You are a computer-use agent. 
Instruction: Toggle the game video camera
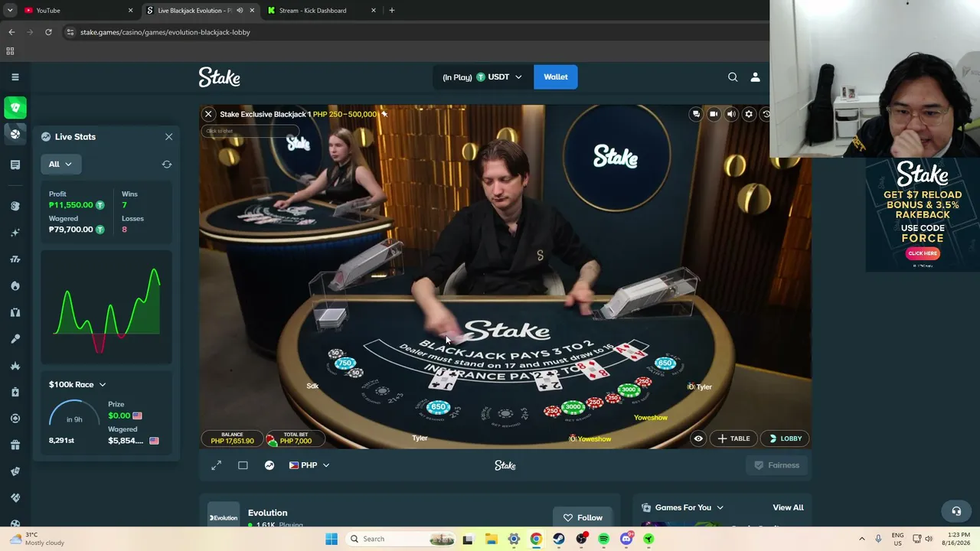tap(714, 114)
